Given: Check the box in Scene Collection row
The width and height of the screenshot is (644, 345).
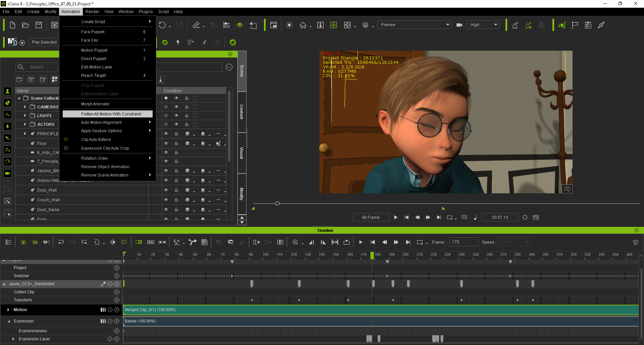Looking at the screenshot, I should point(196,98).
